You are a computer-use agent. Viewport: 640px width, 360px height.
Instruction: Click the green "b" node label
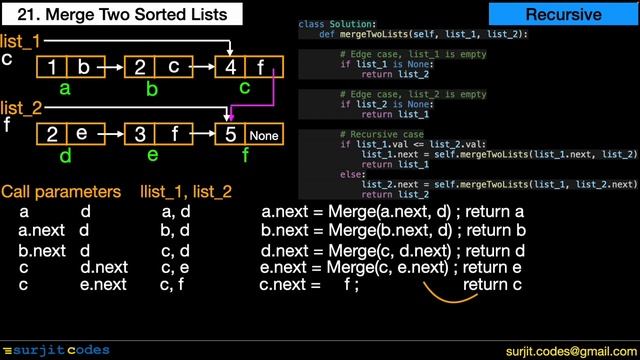[152, 88]
